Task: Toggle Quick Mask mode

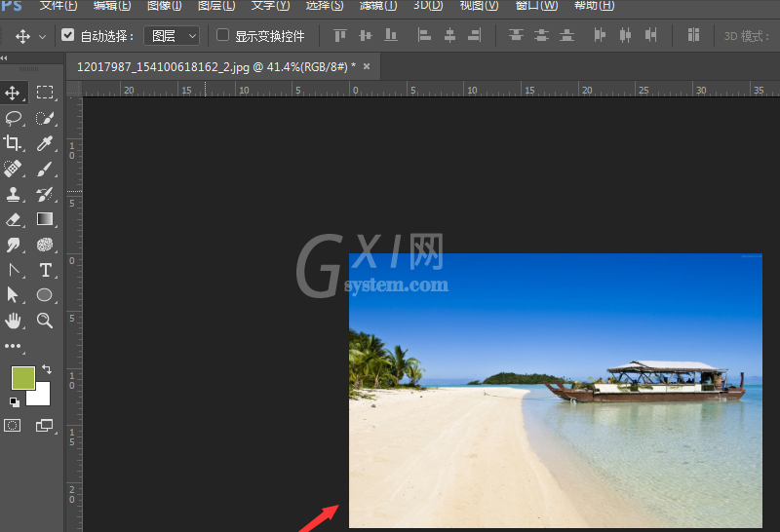Action: (x=13, y=426)
